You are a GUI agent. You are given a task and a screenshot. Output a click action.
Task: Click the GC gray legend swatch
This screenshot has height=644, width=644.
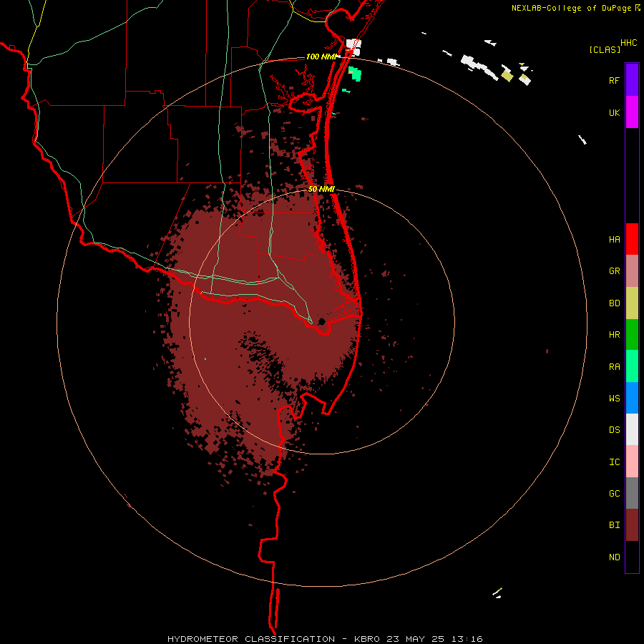pyautogui.click(x=632, y=493)
